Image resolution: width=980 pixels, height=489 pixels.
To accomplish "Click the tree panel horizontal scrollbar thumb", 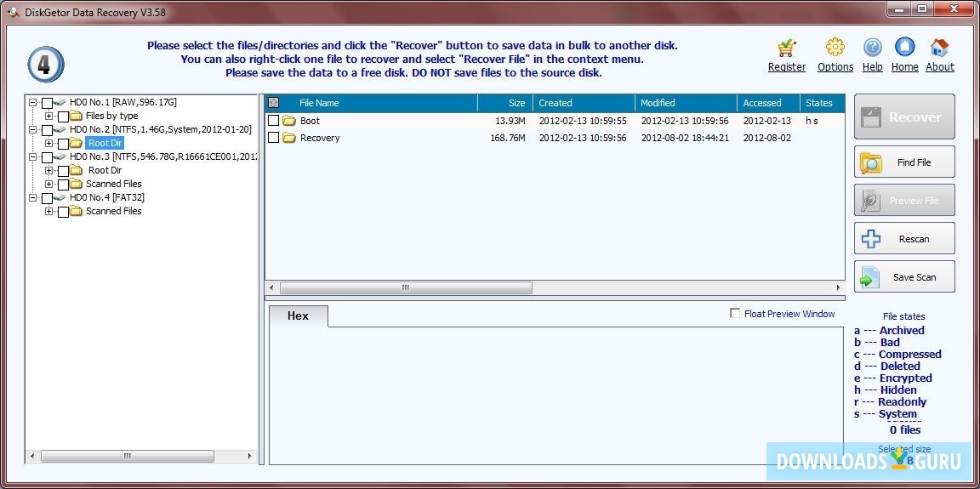I will pos(128,457).
